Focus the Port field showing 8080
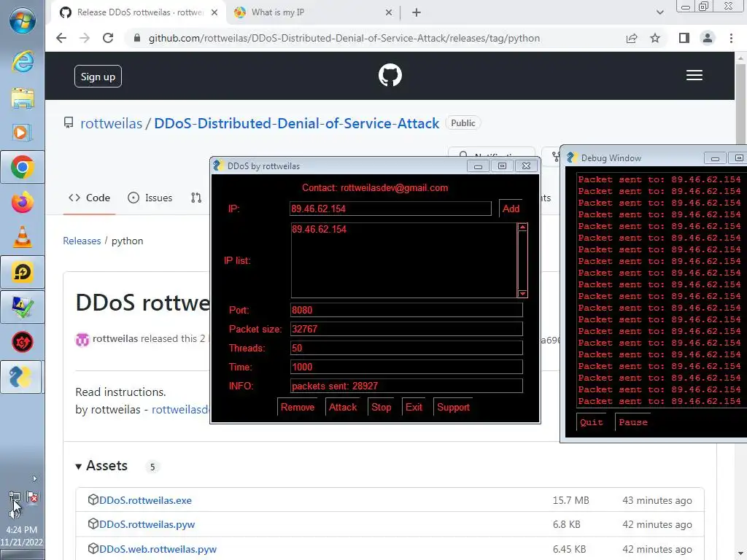 [406, 310]
